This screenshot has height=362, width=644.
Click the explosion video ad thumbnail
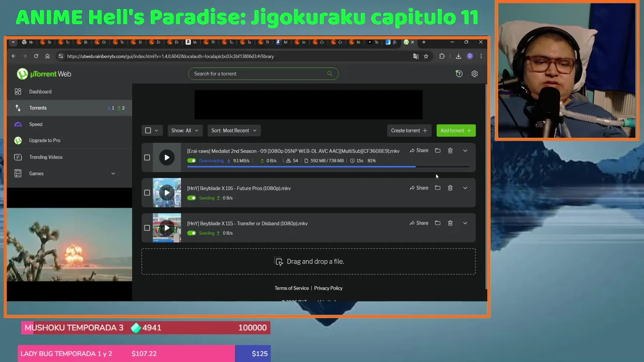69,244
